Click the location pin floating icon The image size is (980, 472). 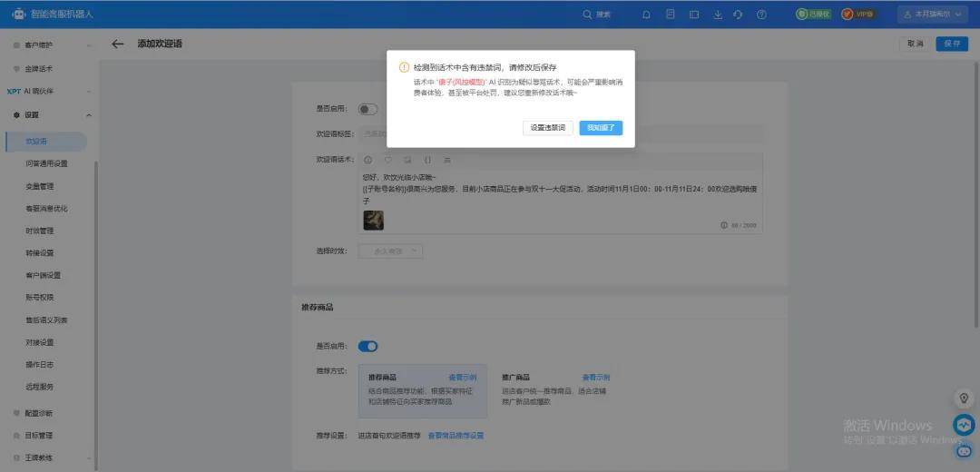point(964,398)
